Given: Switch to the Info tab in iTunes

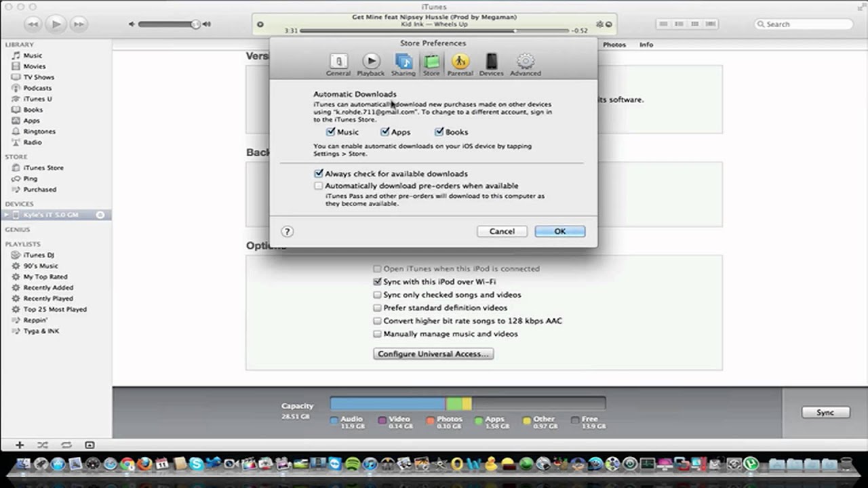Looking at the screenshot, I should point(646,45).
